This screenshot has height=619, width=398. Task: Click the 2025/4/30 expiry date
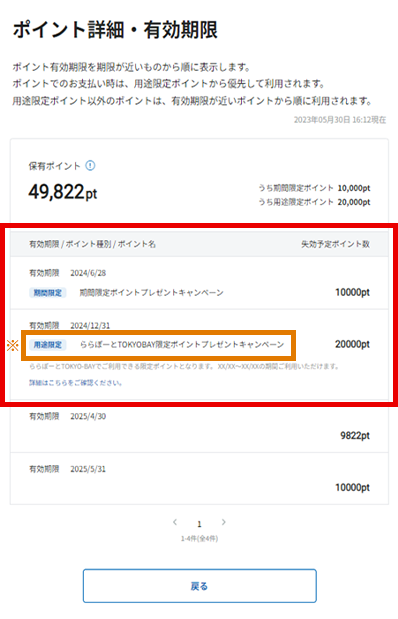(x=88, y=416)
